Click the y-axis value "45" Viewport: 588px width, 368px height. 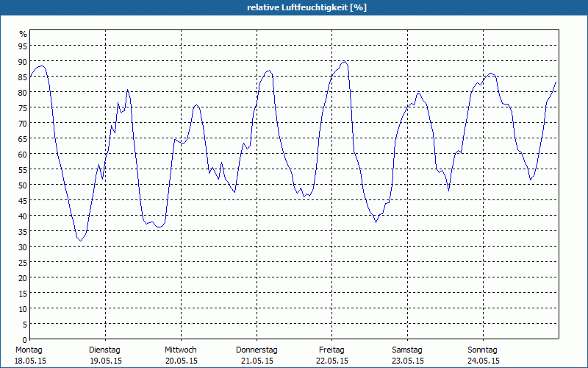click(23, 200)
